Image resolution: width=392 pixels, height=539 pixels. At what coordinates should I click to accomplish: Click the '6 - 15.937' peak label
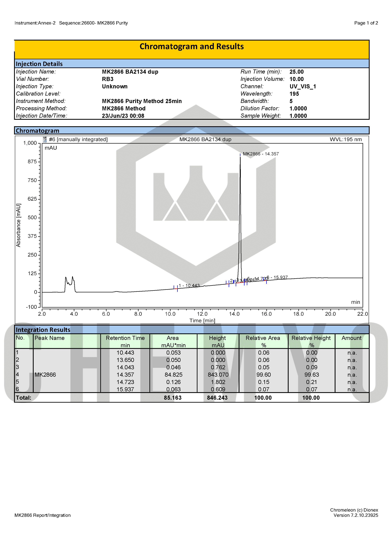point(277,277)
